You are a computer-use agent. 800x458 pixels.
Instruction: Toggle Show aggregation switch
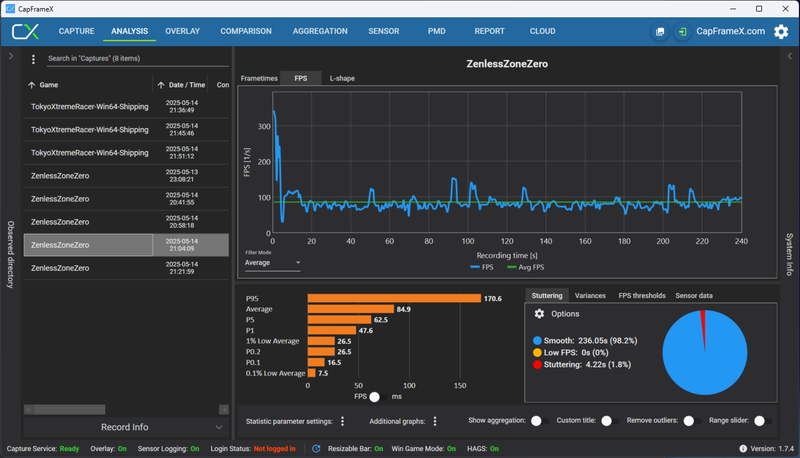coord(540,421)
